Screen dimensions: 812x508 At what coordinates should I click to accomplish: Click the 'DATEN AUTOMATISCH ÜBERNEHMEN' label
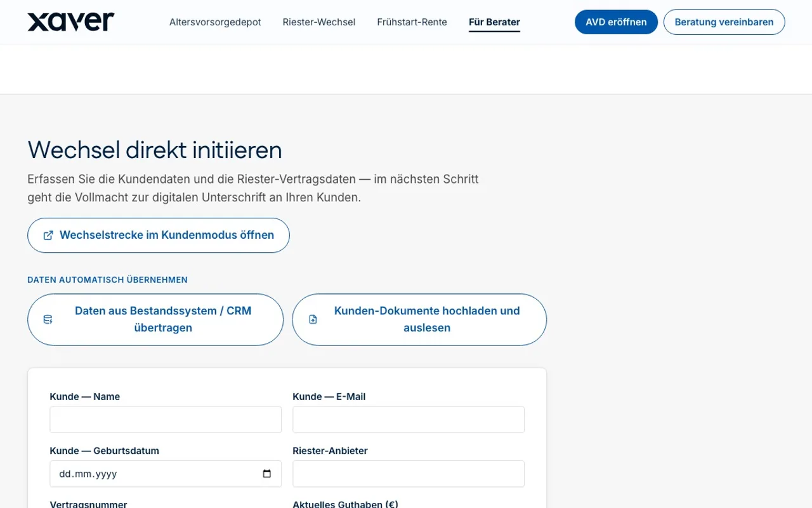click(107, 279)
